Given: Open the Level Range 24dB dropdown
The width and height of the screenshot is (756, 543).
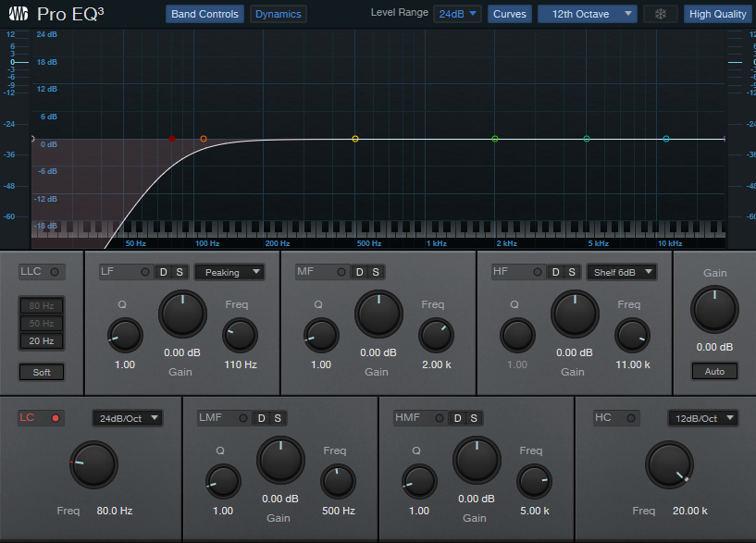Looking at the screenshot, I should click(x=457, y=14).
